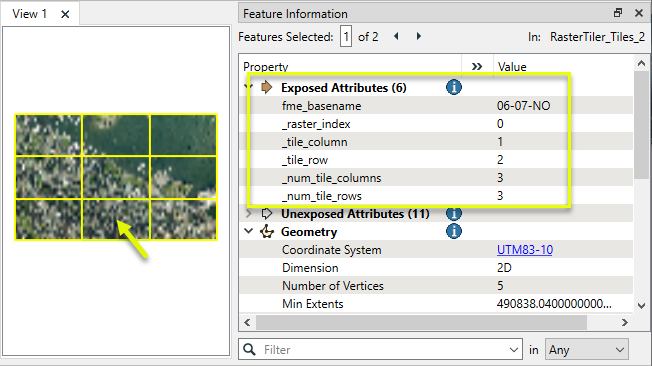
Task: Switch to the View 1 tab
Action: click(29, 14)
